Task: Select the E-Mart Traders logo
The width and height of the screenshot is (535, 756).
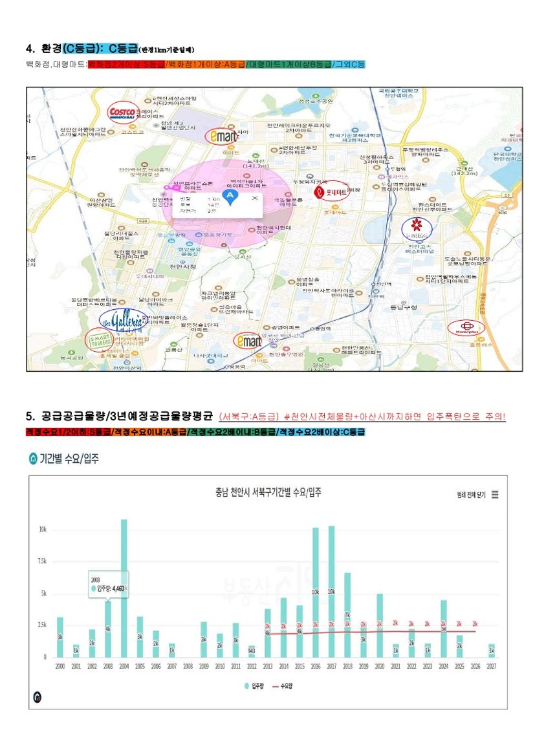Action: pyautogui.click(x=100, y=340)
